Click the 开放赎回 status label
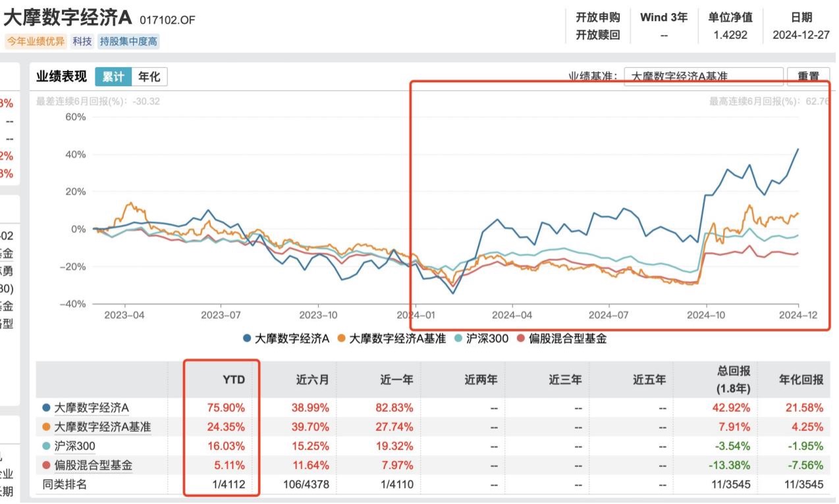Viewport: 839px width, 504px height. coord(598,36)
